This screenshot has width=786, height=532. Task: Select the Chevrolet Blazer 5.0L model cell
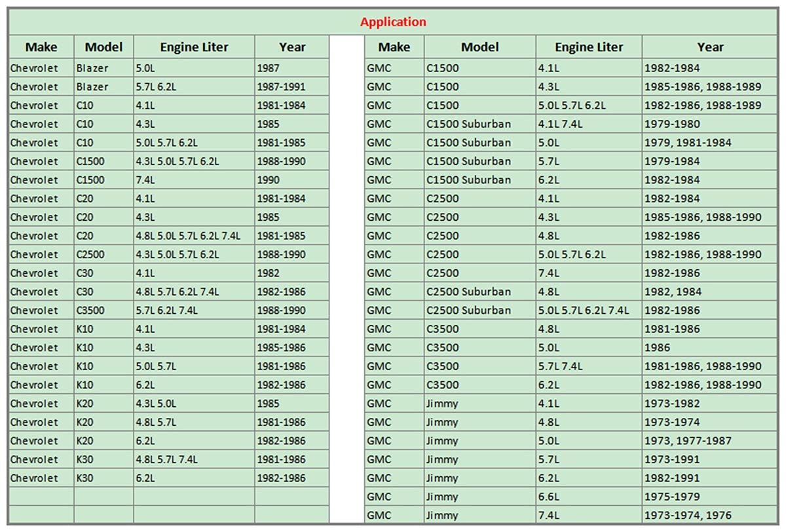click(103, 68)
